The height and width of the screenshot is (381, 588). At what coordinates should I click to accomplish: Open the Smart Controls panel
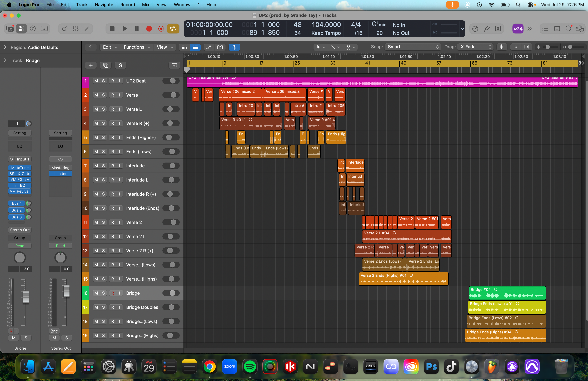[x=64, y=29]
